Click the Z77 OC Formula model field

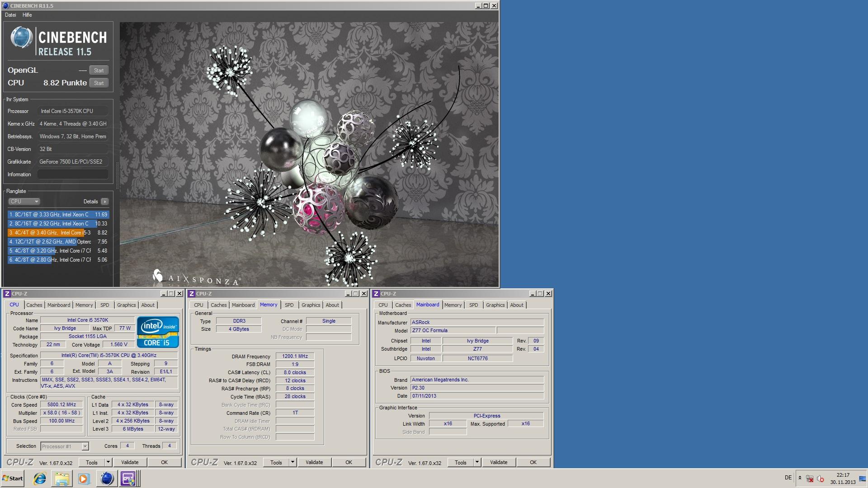click(453, 330)
